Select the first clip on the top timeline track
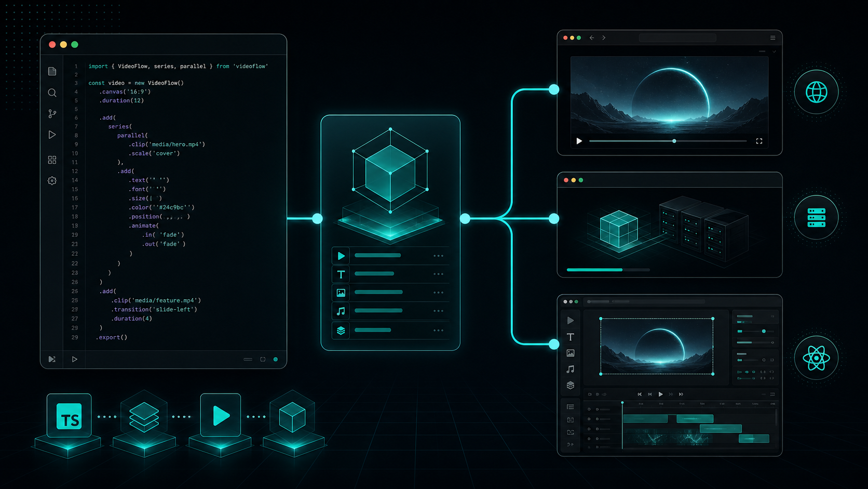The width and height of the screenshot is (868, 489). click(x=645, y=419)
